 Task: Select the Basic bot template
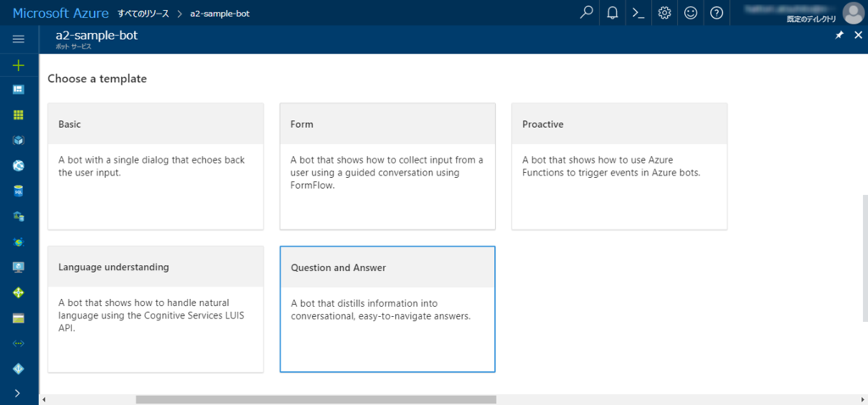point(155,166)
